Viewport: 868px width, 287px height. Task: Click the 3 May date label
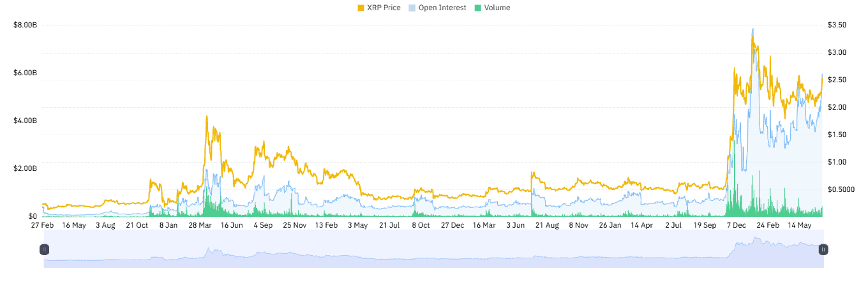coord(358,225)
